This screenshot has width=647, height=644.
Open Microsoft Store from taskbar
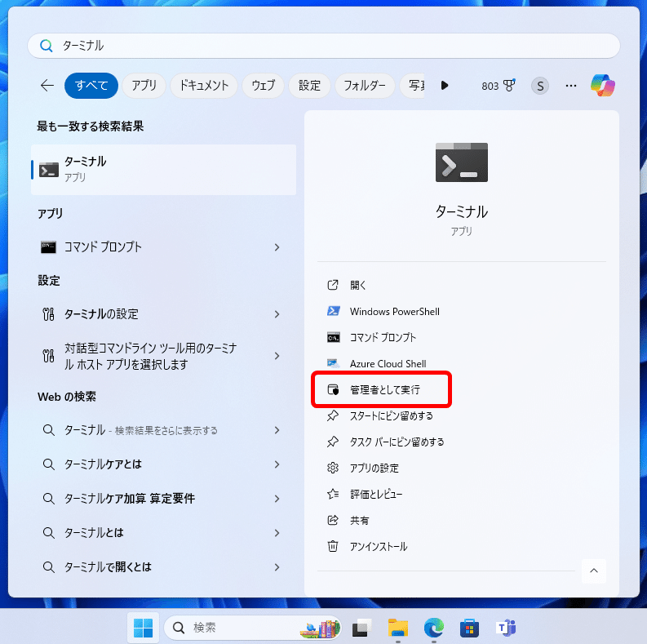pyautogui.click(x=470, y=628)
